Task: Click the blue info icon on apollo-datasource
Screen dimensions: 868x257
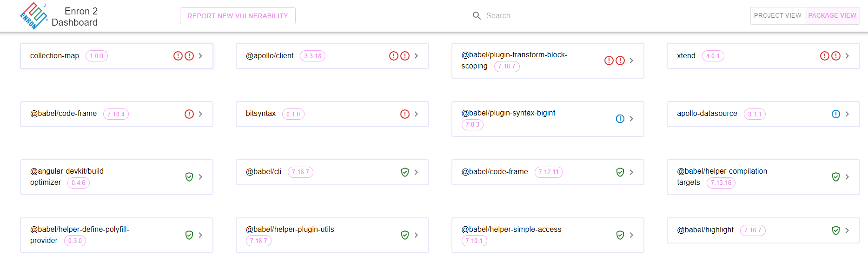Action: pos(835,114)
